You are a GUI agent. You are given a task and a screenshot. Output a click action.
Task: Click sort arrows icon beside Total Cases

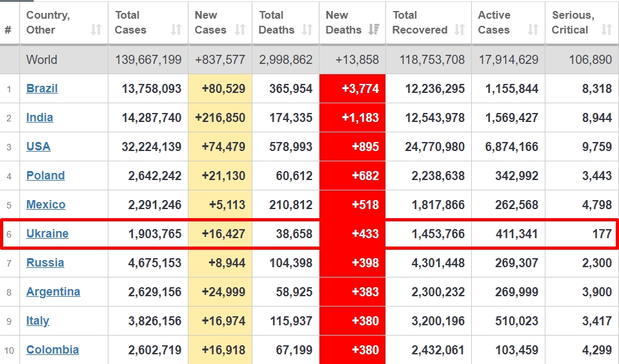point(176,30)
